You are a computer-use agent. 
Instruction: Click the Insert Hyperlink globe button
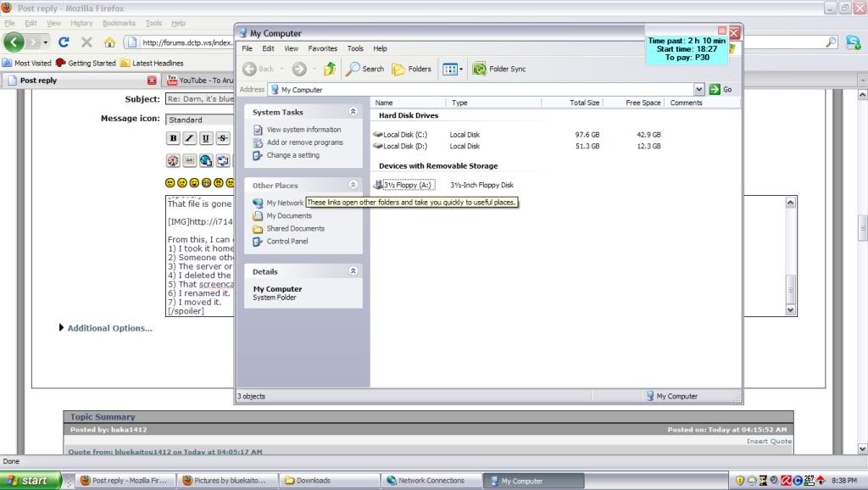(206, 160)
